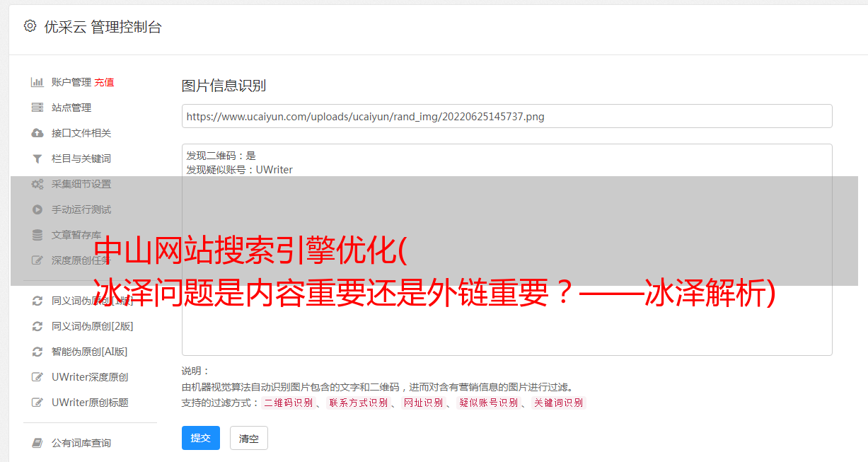Click the refresh icon beside 智能伪原创[AI版]

37,352
